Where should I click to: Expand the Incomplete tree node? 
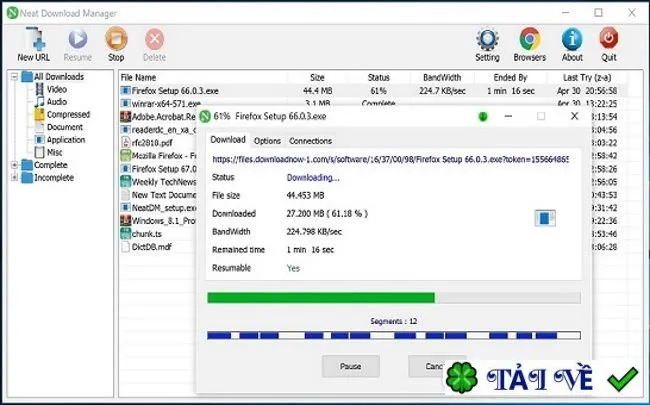15,178
